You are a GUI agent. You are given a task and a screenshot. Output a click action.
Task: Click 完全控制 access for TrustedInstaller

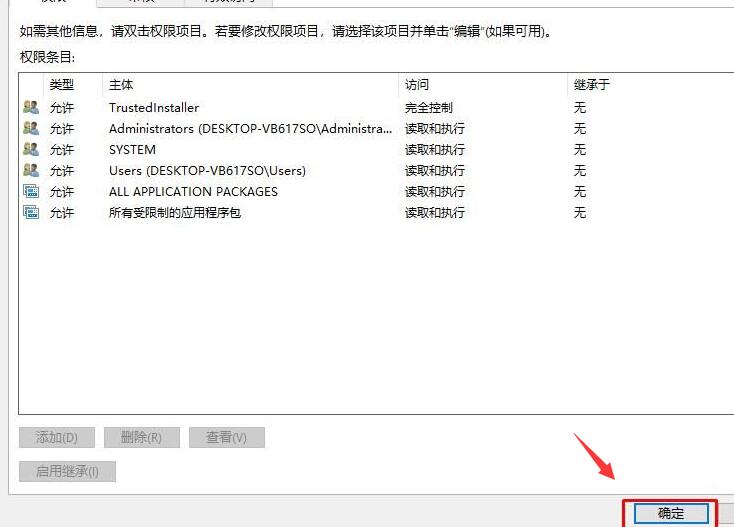click(x=428, y=108)
